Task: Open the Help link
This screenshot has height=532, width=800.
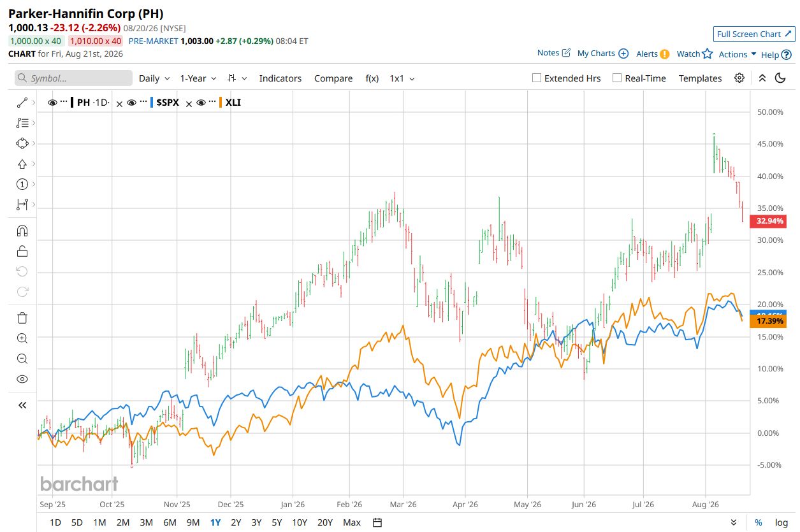Action: [x=776, y=54]
